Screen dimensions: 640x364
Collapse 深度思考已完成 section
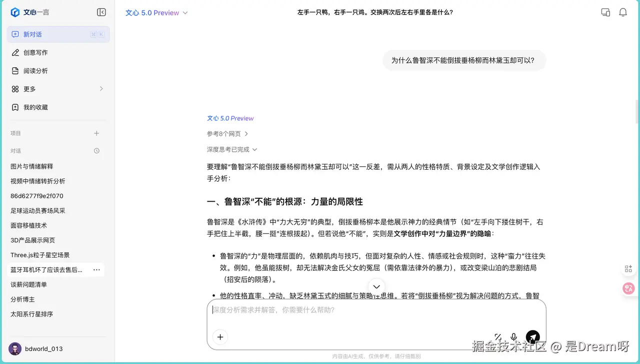[232, 149]
